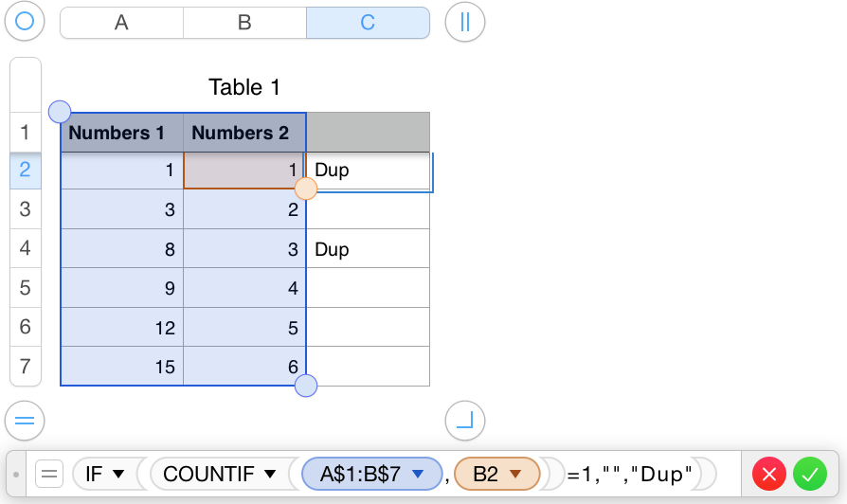Click the cell containing 15

(x=121, y=367)
